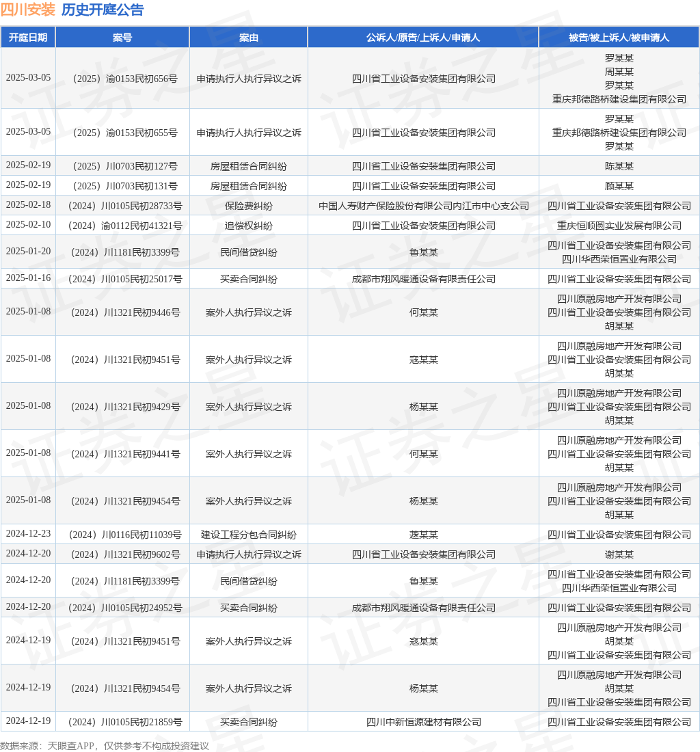Click the 开庭日期 column header
Screen dimensions: 700x752
click(x=28, y=38)
